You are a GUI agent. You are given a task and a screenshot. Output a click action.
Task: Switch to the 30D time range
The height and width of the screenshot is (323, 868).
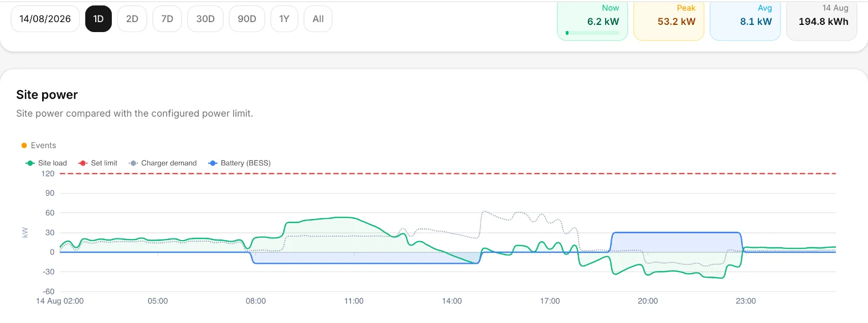pyautogui.click(x=205, y=19)
